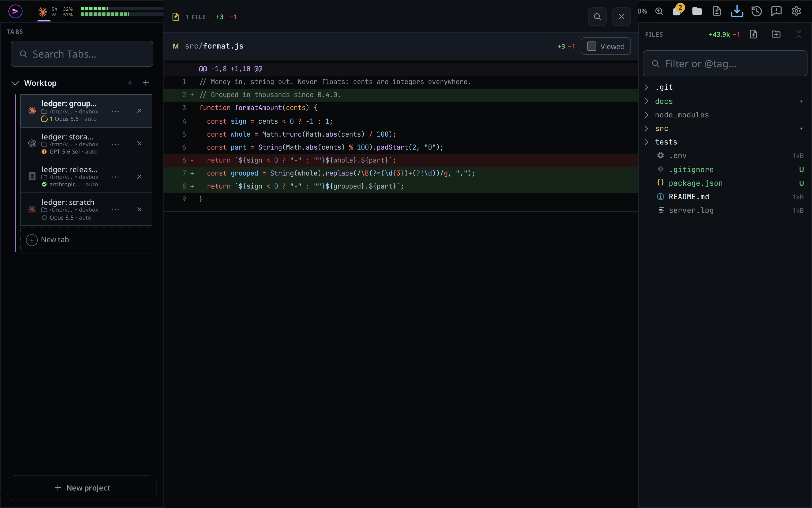
Task: Close the diff viewer panel
Action: click(621, 17)
